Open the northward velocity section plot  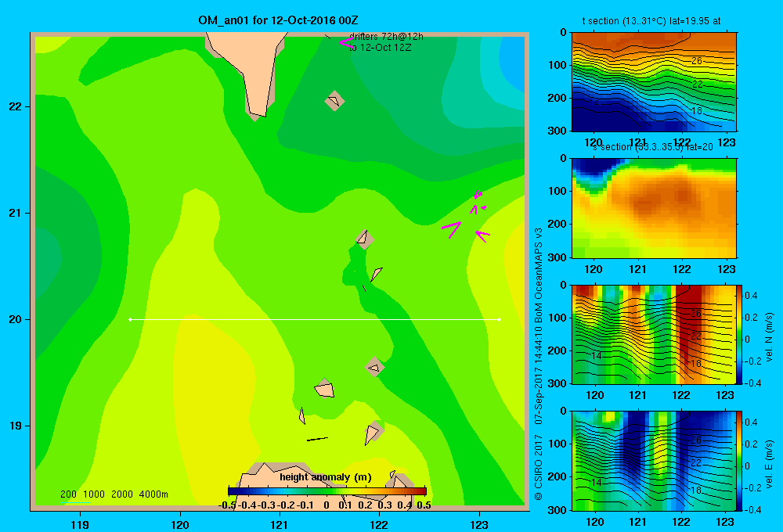point(654,334)
